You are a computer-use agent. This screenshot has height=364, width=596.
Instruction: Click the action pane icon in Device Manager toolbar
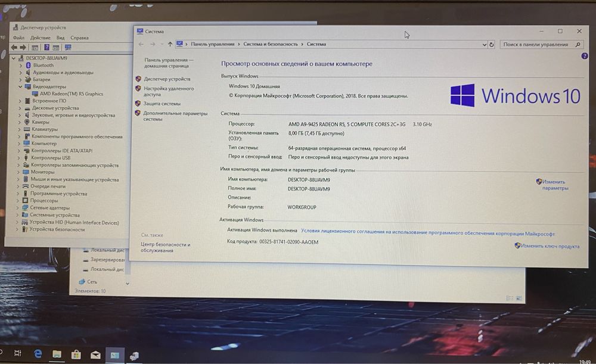tap(56, 48)
